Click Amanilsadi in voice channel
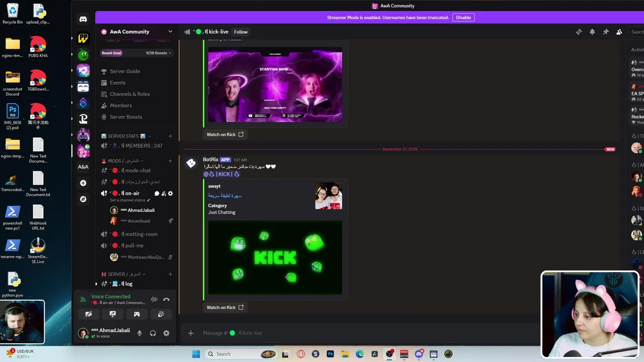 (x=139, y=221)
